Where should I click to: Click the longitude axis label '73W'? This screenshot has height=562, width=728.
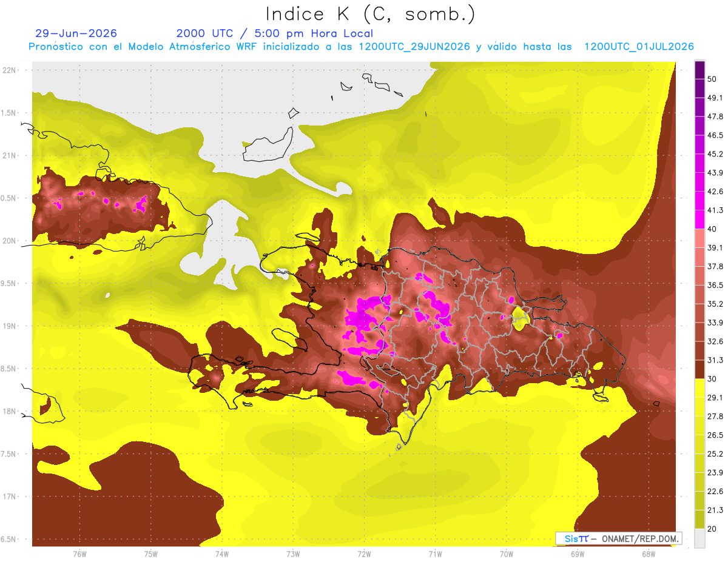pos(293,555)
